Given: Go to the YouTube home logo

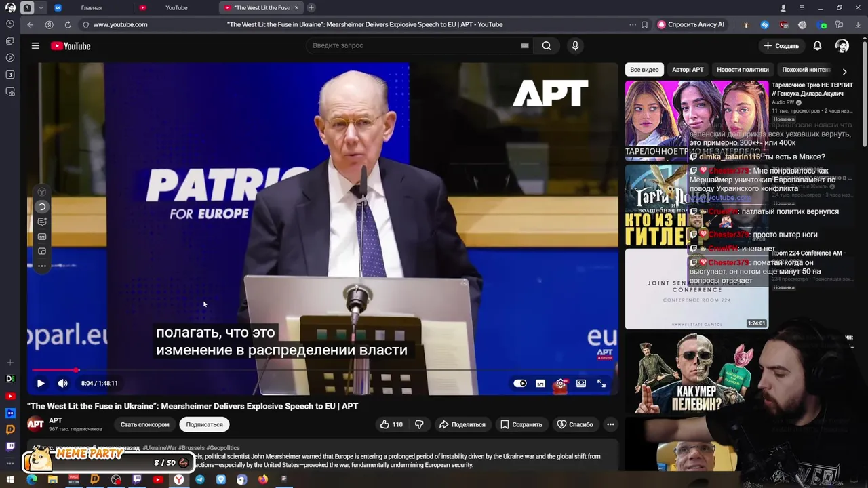Looking at the screenshot, I should 71,46.
